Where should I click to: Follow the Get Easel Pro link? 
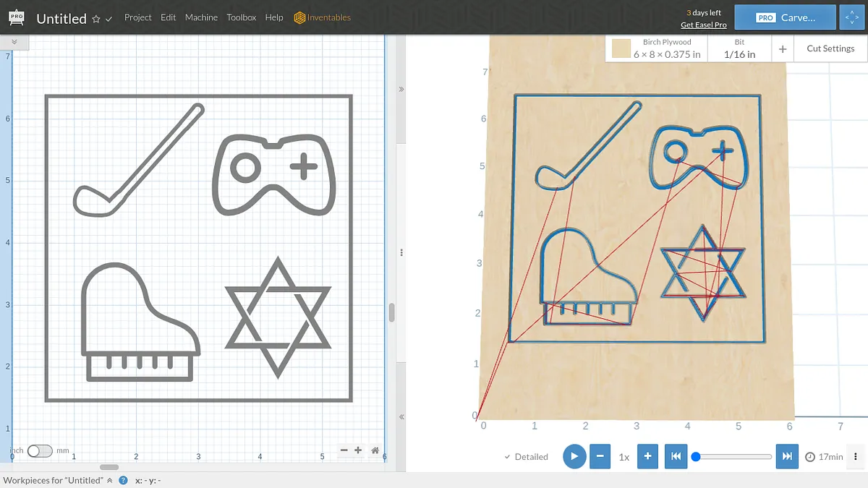click(x=703, y=25)
